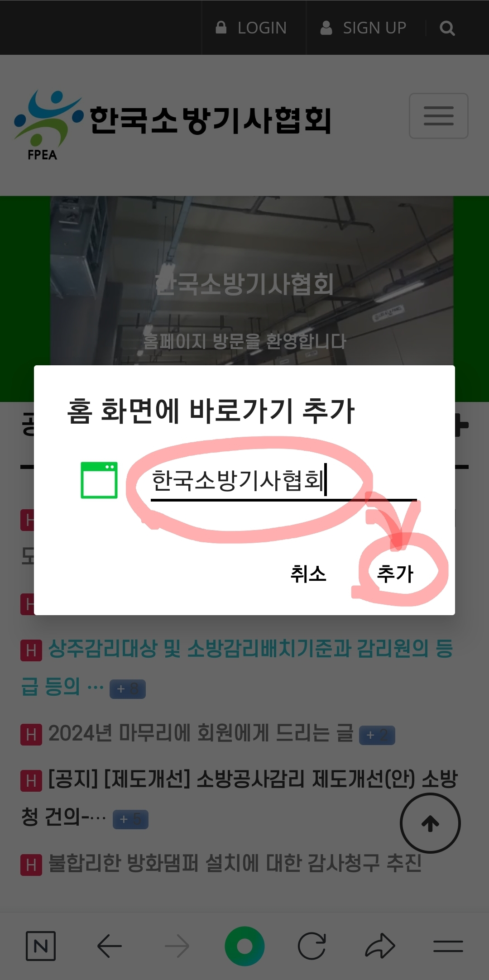The image size is (489, 980).
Task: Tap the Naver N home icon
Action: click(x=41, y=946)
